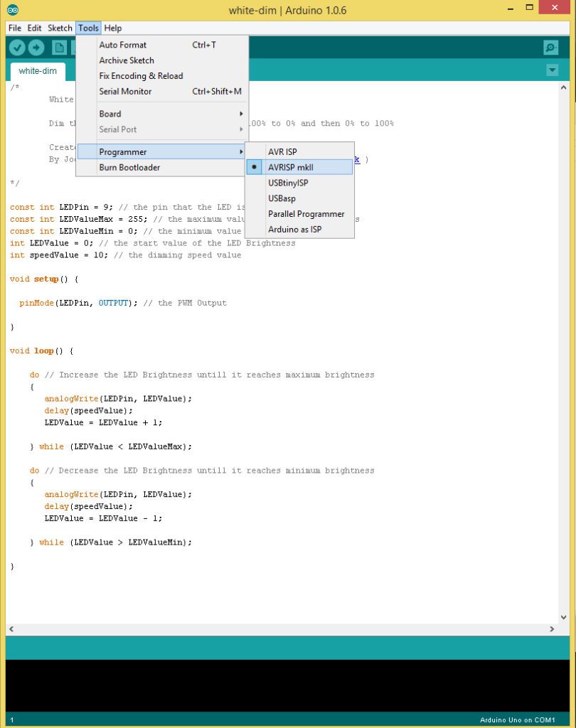Viewport: 576px width, 728px height.
Task: Select the USBtinyISP programmer option
Action: point(288,183)
